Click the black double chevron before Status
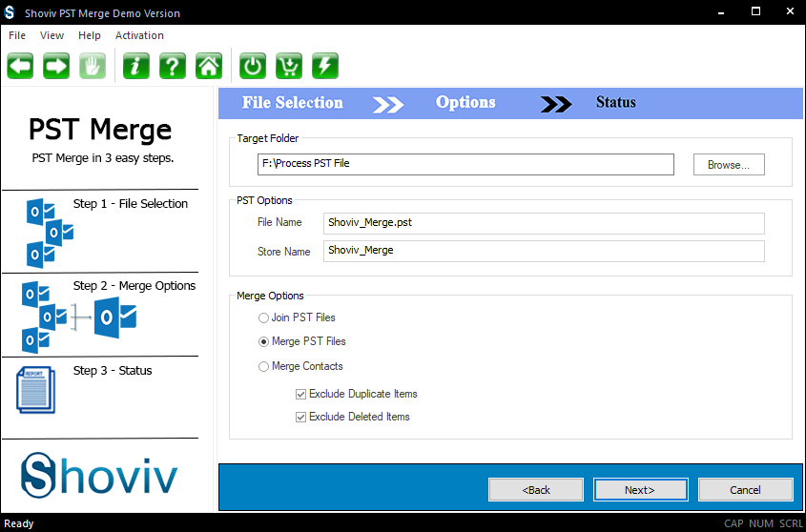Viewport: 806px width, 532px height. click(556, 104)
